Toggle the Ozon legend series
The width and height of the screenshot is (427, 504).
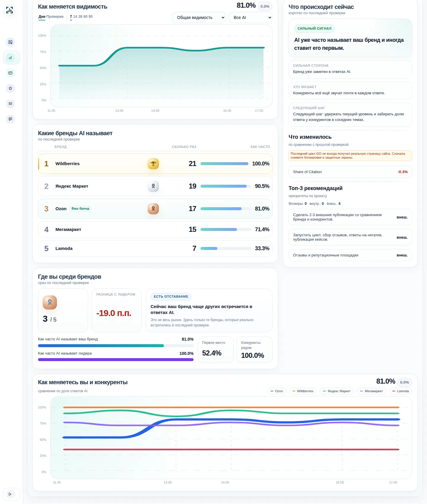click(277, 391)
